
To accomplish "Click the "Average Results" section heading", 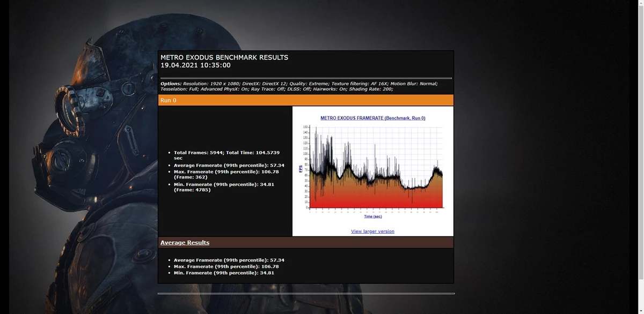I will pos(185,243).
